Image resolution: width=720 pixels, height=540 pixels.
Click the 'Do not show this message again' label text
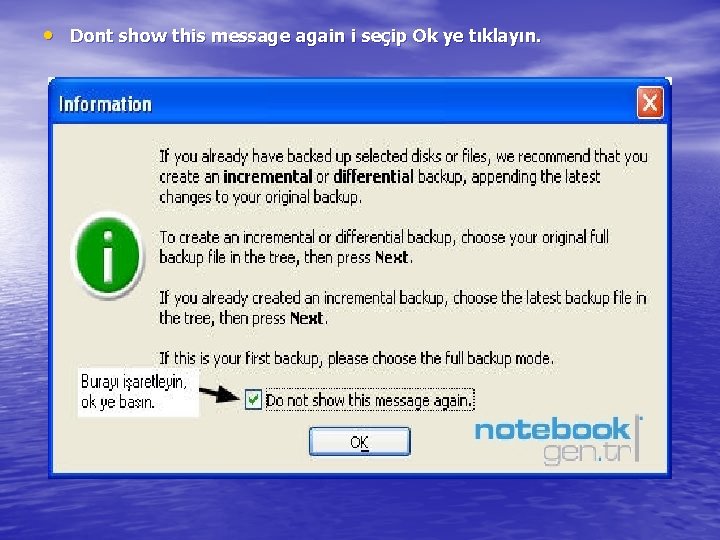click(369, 400)
